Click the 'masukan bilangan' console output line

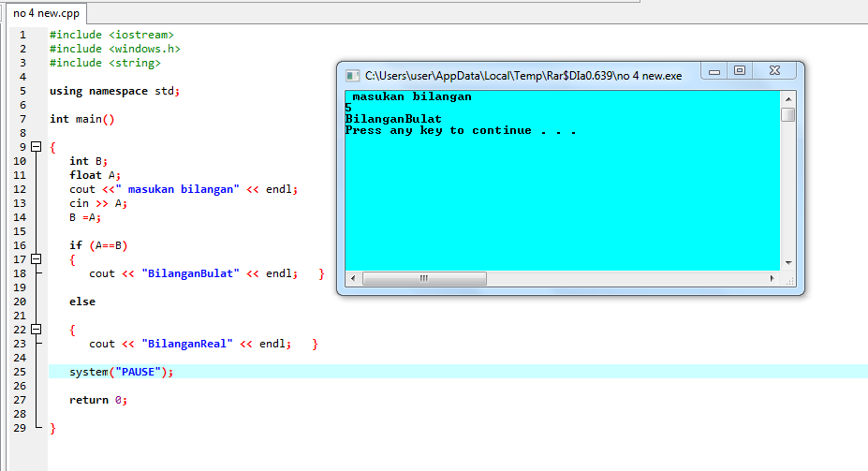coord(412,96)
